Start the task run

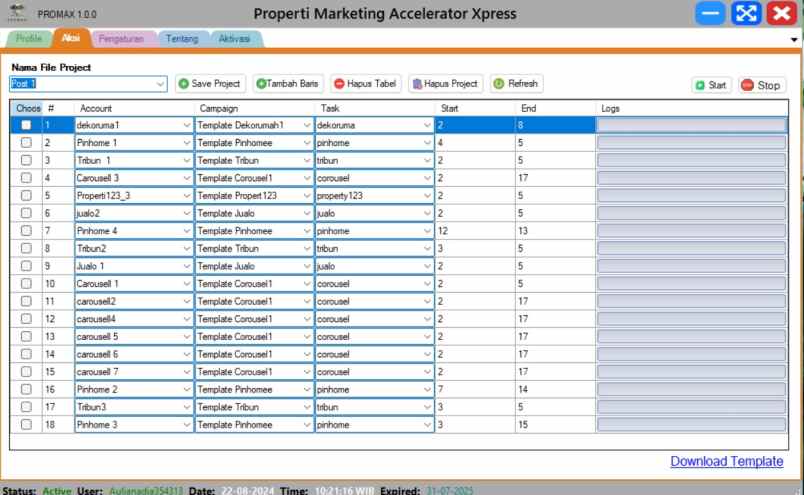click(711, 85)
